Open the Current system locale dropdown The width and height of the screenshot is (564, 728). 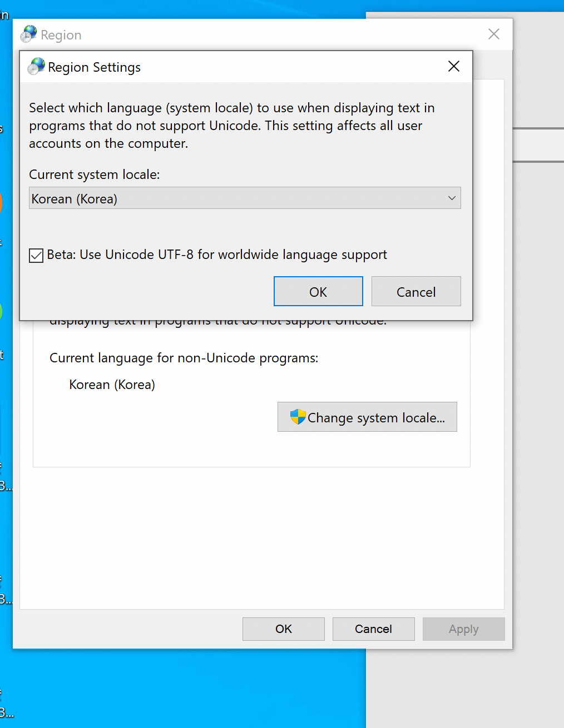coord(245,198)
